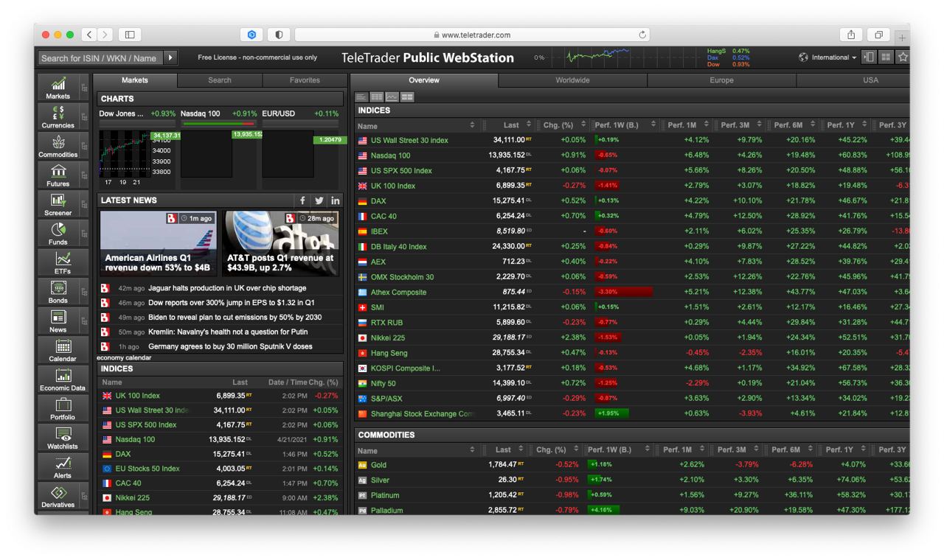Screen dimensions: 944x560
Task: Open the Calendar sidebar section
Action: pyautogui.click(x=63, y=350)
